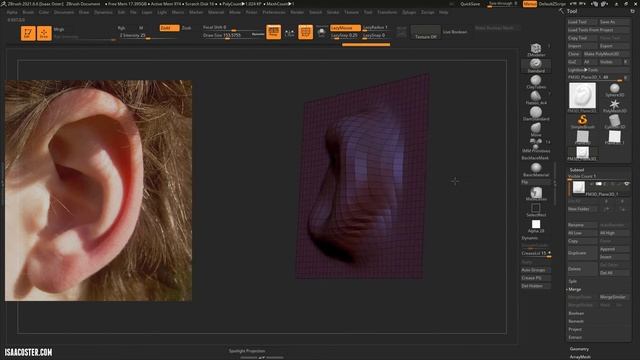Screen dimensions: 640x360
Task: Select the SimpleBrush tool
Action: 582,122
